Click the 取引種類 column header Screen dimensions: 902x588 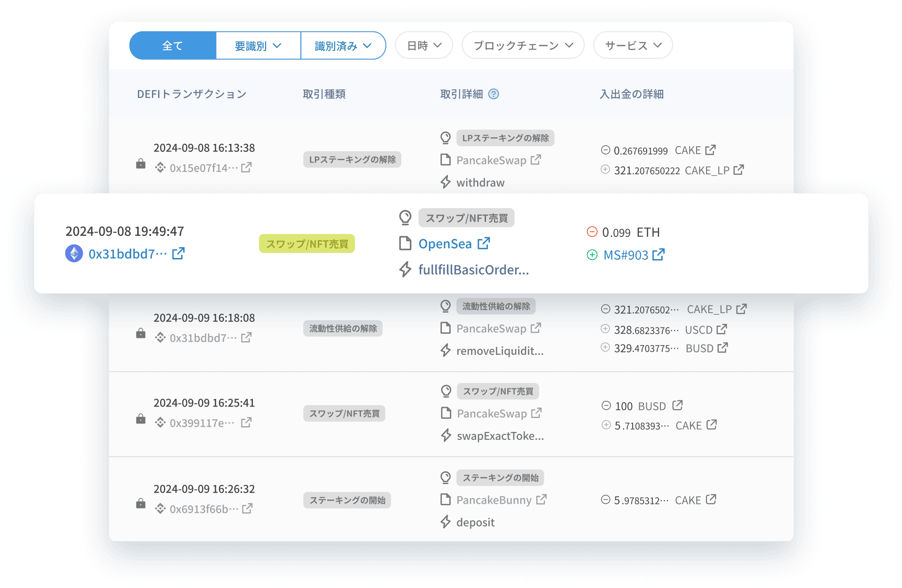click(x=324, y=94)
